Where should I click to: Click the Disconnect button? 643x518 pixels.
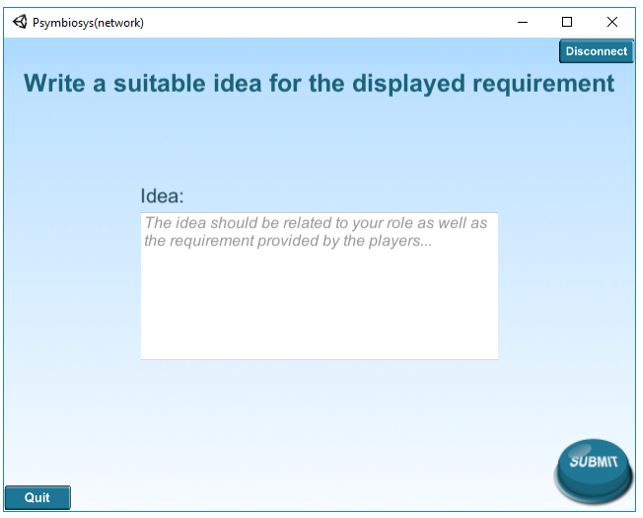(x=596, y=51)
